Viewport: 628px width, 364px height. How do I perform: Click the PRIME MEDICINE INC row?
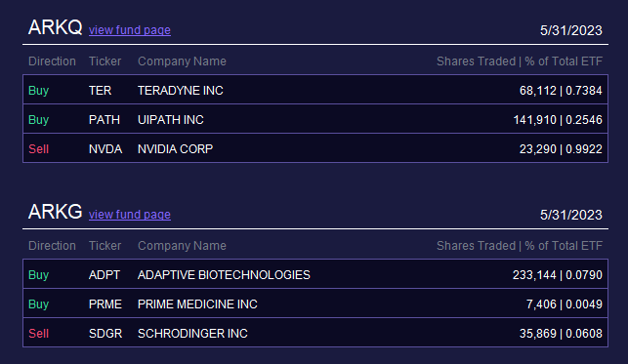(x=315, y=303)
